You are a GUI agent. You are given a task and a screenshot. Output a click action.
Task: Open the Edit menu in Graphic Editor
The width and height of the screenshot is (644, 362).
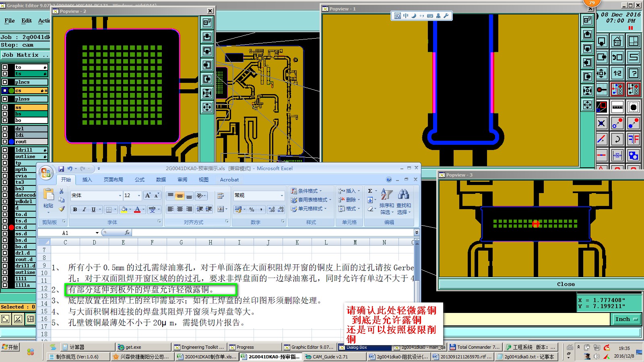coord(27,21)
